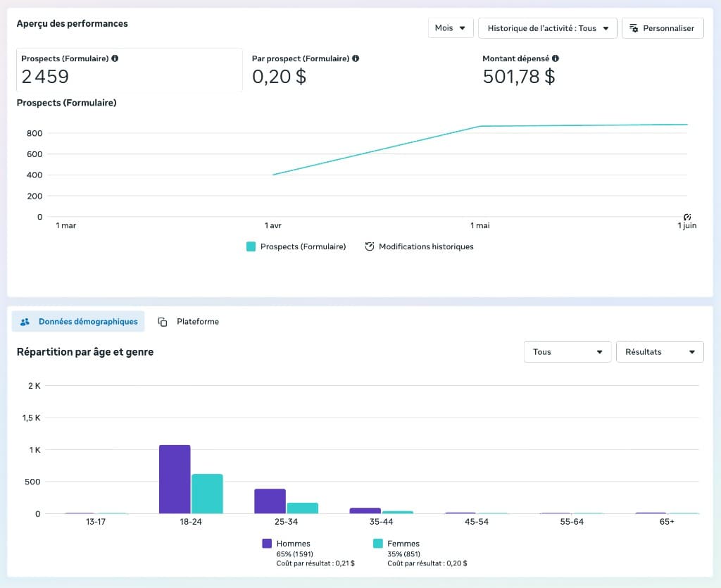Click info icon beside Par prospect (Formulaire)

(356, 58)
